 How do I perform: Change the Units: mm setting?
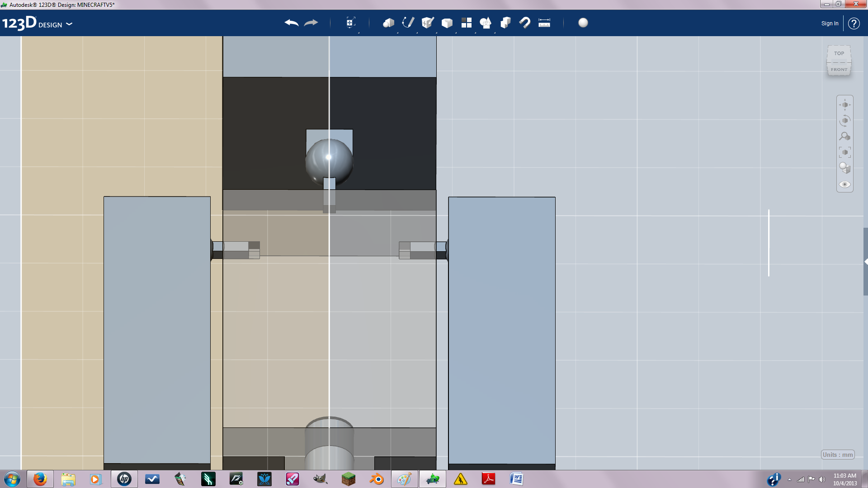(838, 455)
